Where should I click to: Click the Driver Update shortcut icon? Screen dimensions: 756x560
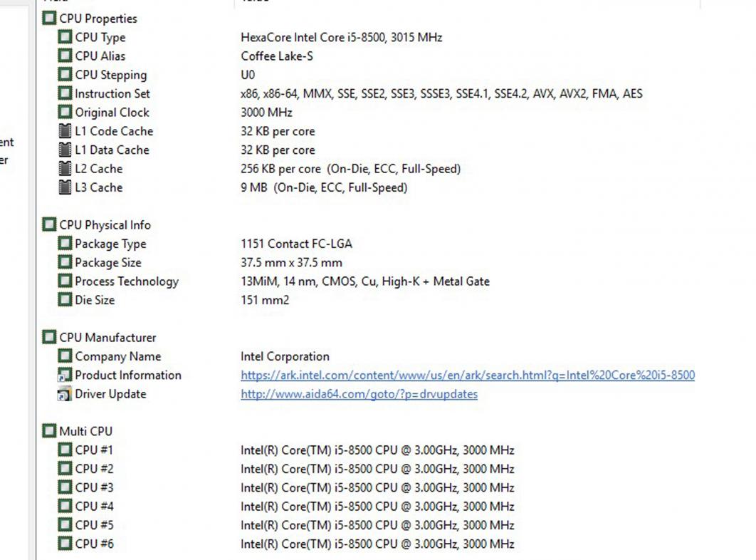65,394
